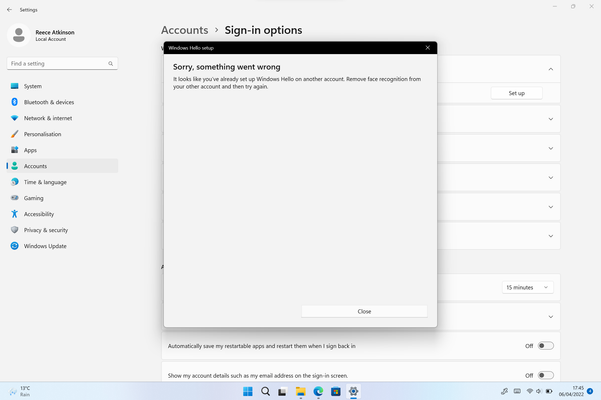Open the Reece Atkinson profile avatar
The image size is (601, 400).
18,35
